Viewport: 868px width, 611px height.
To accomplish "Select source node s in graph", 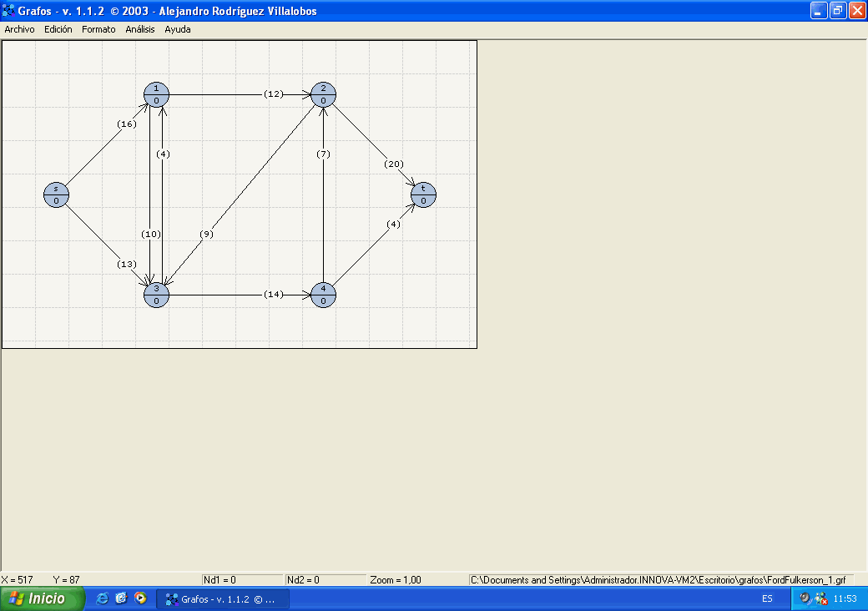I will pos(56,194).
